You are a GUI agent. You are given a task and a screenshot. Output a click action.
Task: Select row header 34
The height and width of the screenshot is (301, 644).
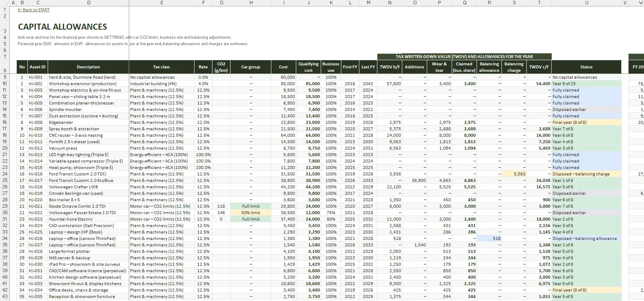[5, 238]
